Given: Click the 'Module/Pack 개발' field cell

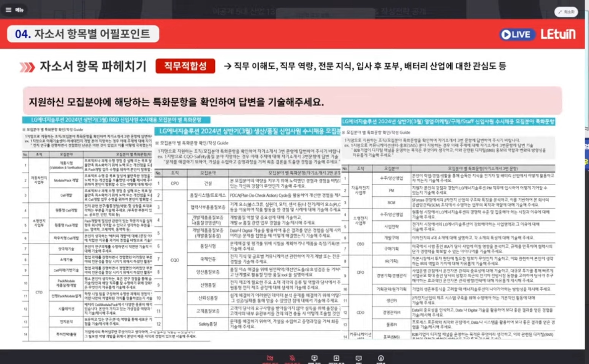Looking at the screenshot, I should 66,180.
